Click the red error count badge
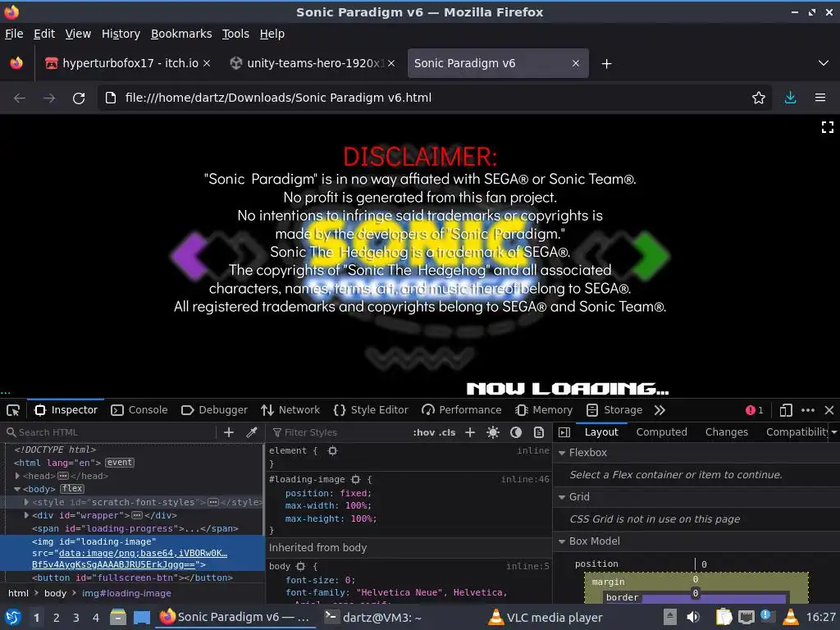The height and width of the screenshot is (630, 840). click(x=755, y=410)
